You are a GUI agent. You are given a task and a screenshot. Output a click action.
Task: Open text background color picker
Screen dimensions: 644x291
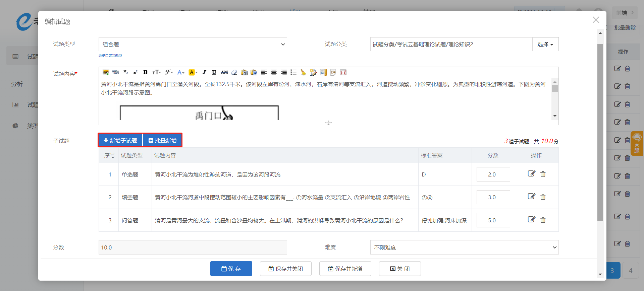193,72
